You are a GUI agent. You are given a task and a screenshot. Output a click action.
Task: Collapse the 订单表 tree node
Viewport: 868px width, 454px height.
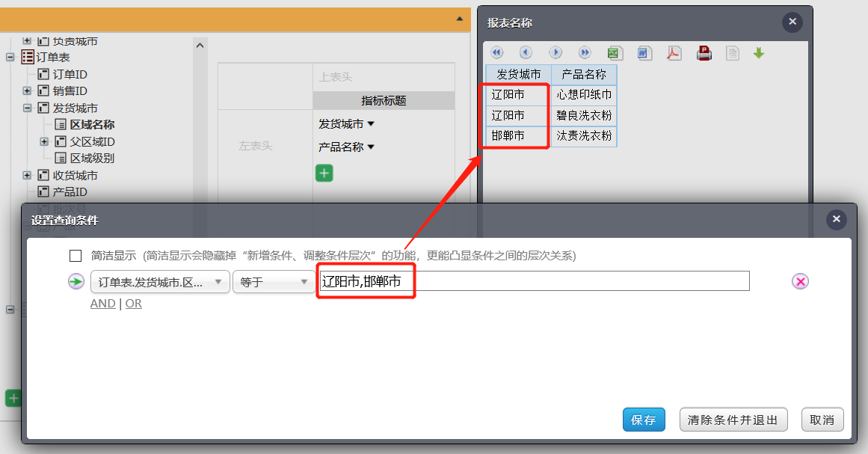[10, 57]
